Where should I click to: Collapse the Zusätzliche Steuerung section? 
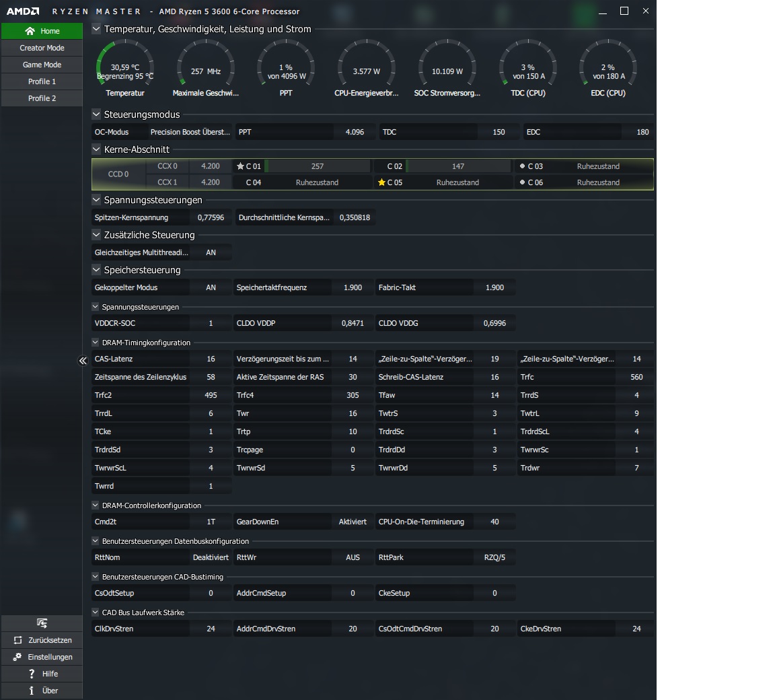pos(96,235)
